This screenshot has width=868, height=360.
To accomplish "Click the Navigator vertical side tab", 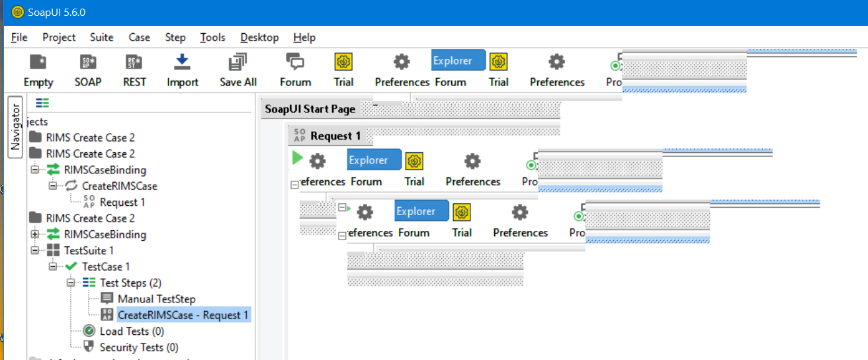I will click(15, 127).
